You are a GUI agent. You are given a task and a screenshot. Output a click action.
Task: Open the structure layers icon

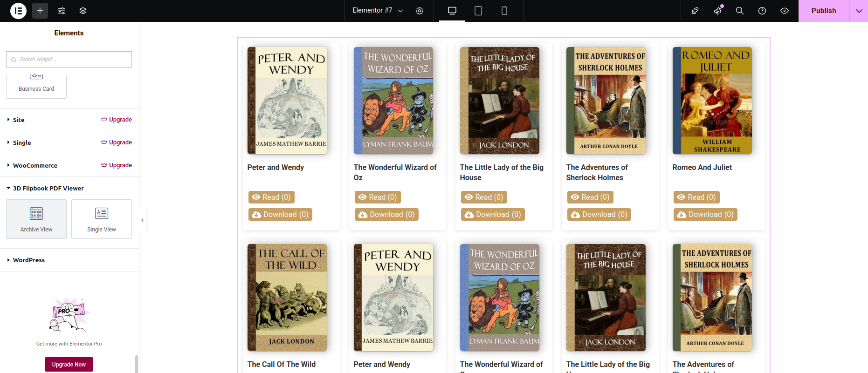83,11
